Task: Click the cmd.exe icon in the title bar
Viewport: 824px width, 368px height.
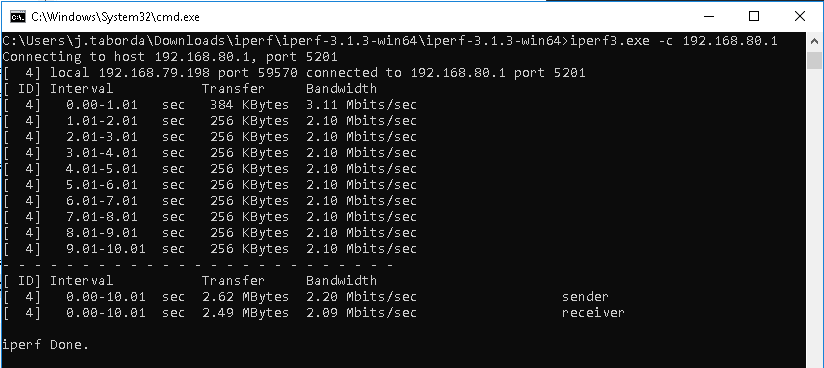Action: pyautogui.click(x=17, y=17)
